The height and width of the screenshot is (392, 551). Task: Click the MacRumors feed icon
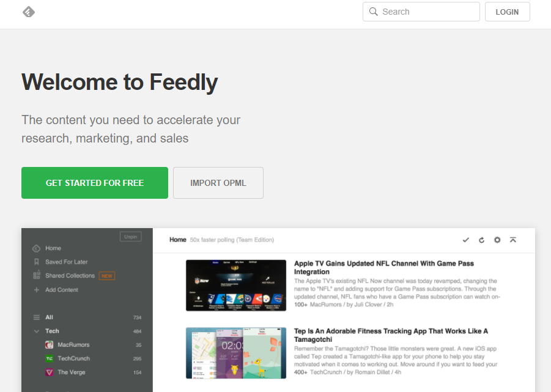(x=50, y=345)
